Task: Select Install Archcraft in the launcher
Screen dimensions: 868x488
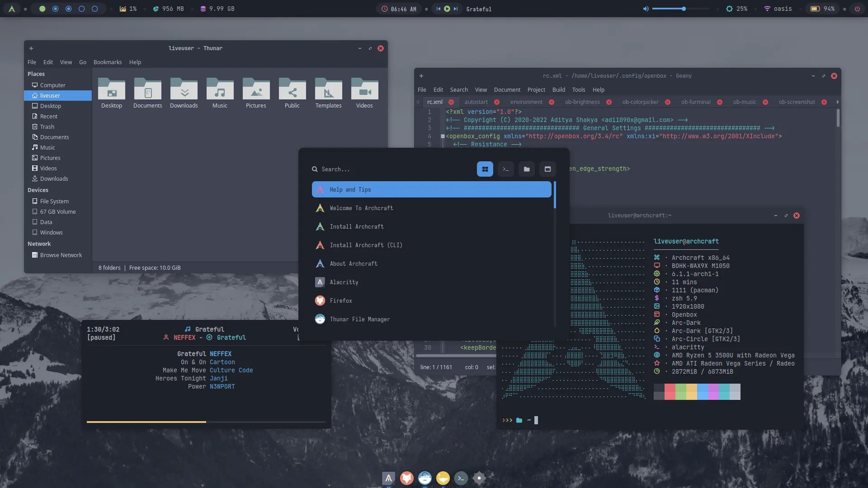Action: point(357,226)
